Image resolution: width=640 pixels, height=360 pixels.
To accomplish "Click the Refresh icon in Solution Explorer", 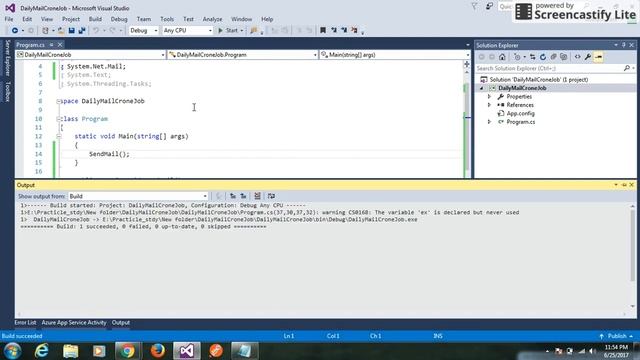I will (543, 57).
